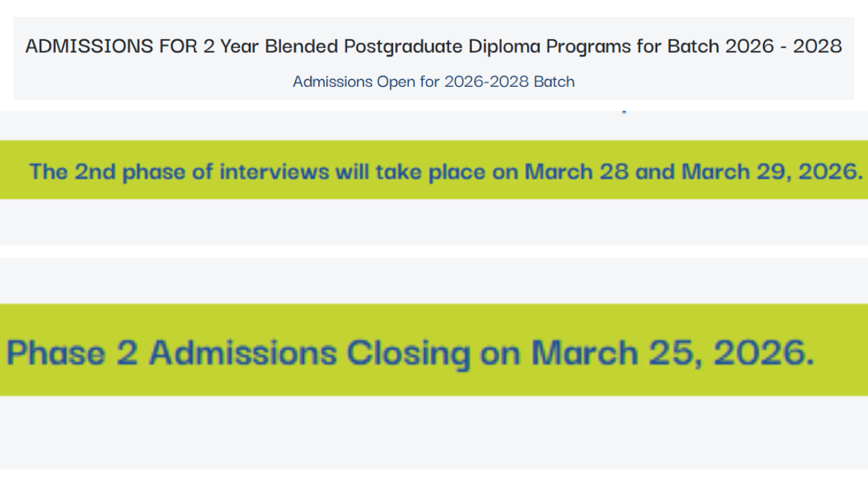Image resolution: width=868 pixels, height=488 pixels.
Task: Open the "Admissions Open for 2026-2028 Batch" link
Action: [x=433, y=82]
